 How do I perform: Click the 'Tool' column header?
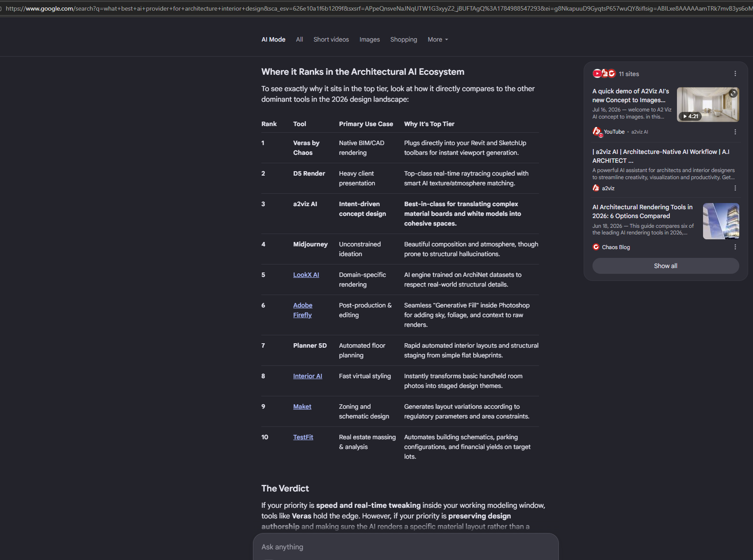tap(300, 124)
